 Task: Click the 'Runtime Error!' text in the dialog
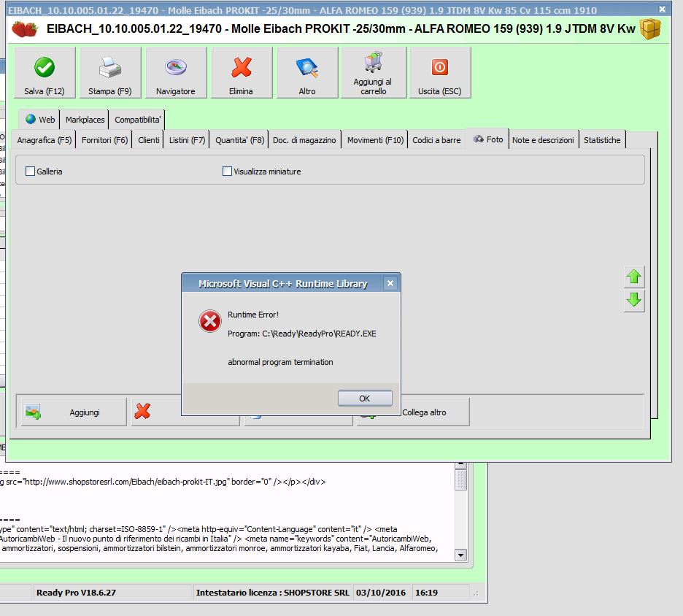pyautogui.click(x=253, y=315)
